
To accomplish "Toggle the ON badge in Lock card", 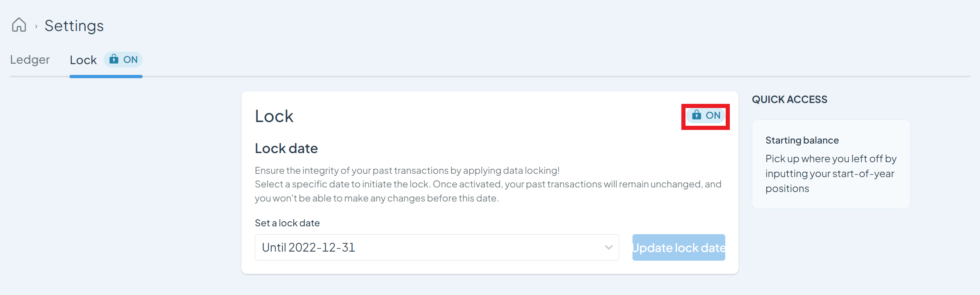I will [706, 115].
